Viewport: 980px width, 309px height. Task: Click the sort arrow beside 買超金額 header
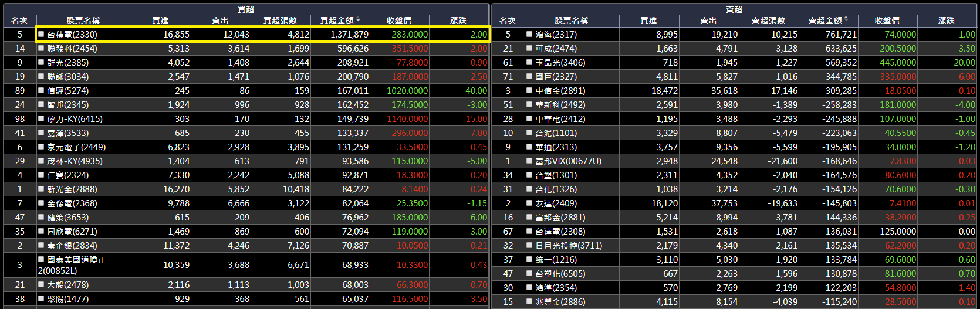[x=359, y=20]
